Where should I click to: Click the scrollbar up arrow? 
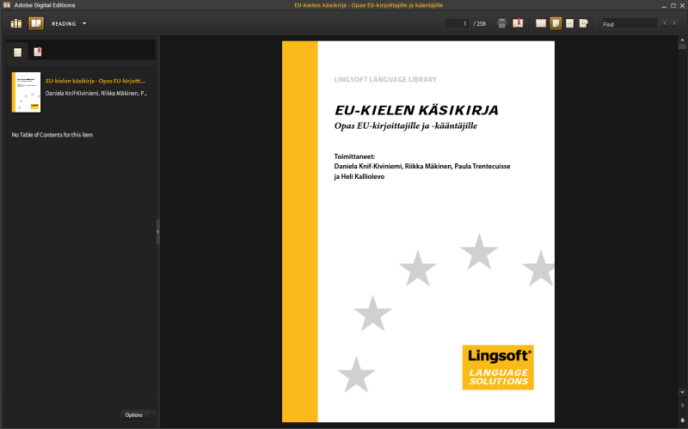tap(682, 40)
